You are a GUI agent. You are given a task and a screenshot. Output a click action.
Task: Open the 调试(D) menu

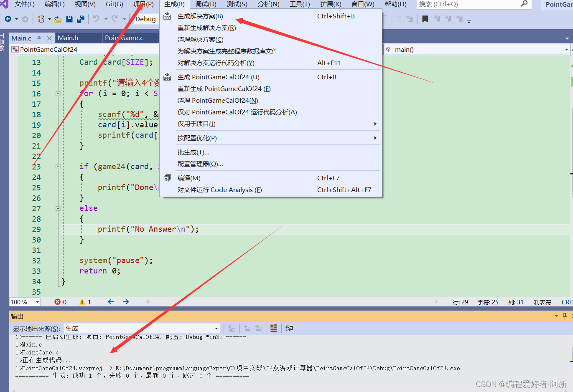(x=206, y=4)
